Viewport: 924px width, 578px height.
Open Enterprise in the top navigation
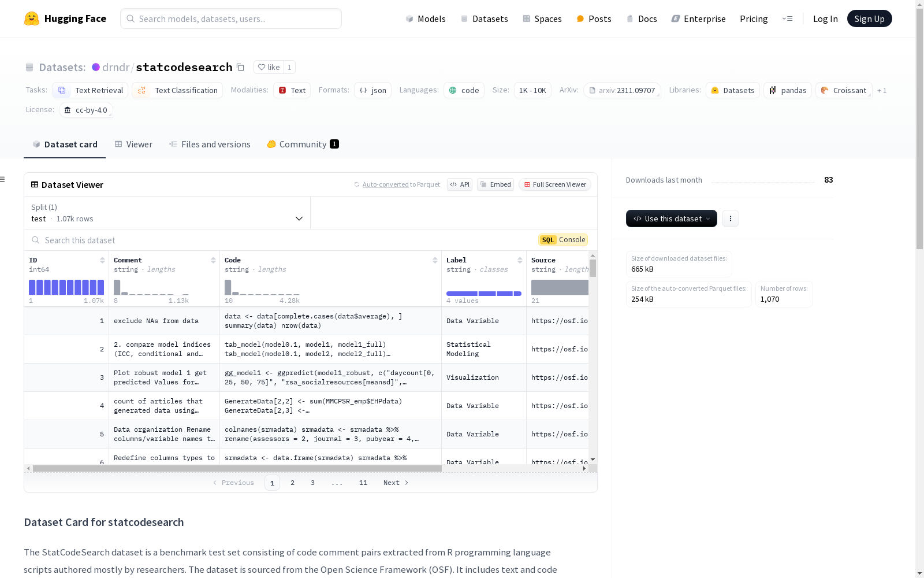coord(699,18)
